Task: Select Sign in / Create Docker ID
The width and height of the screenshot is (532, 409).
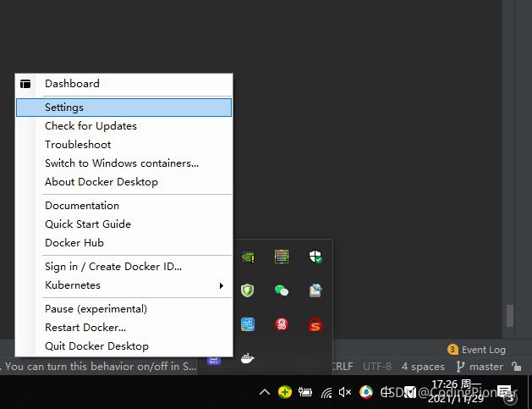Action: coord(123,267)
